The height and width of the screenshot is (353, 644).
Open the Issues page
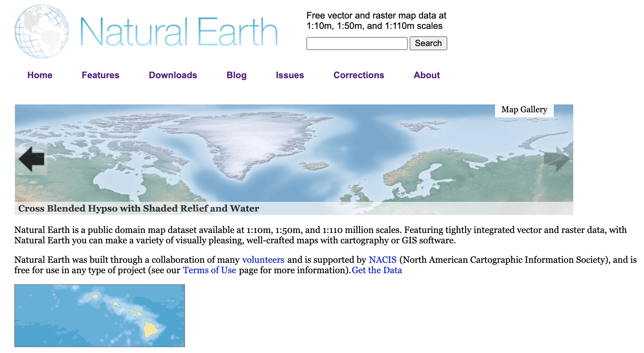pos(290,75)
